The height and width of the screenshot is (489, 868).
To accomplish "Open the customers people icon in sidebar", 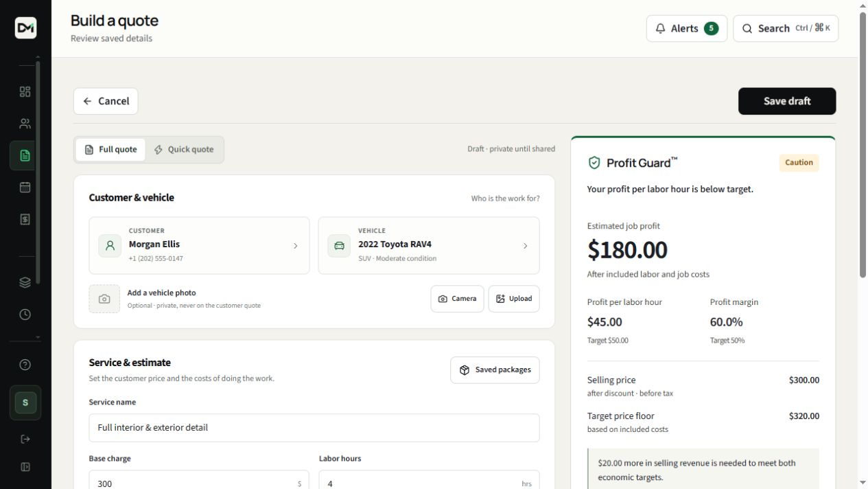I will click(25, 124).
